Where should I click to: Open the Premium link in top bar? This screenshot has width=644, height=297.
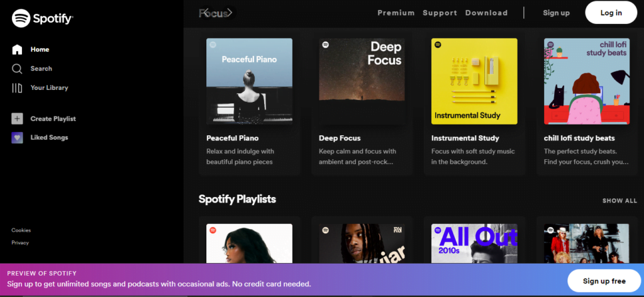pyautogui.click(x=396, y=13)
